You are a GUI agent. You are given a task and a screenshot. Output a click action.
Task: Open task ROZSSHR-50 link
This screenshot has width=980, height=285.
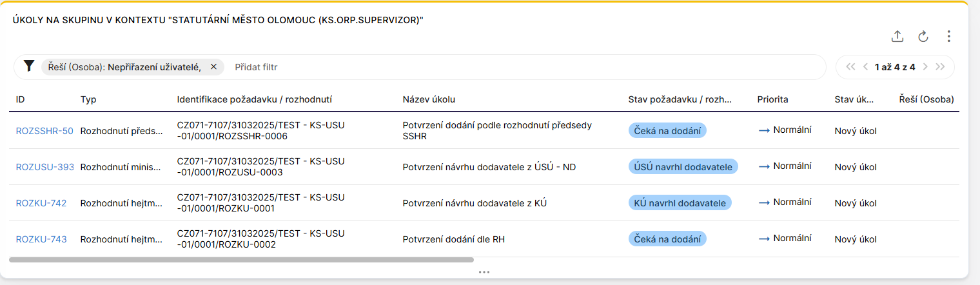click(x=44, y=131)
